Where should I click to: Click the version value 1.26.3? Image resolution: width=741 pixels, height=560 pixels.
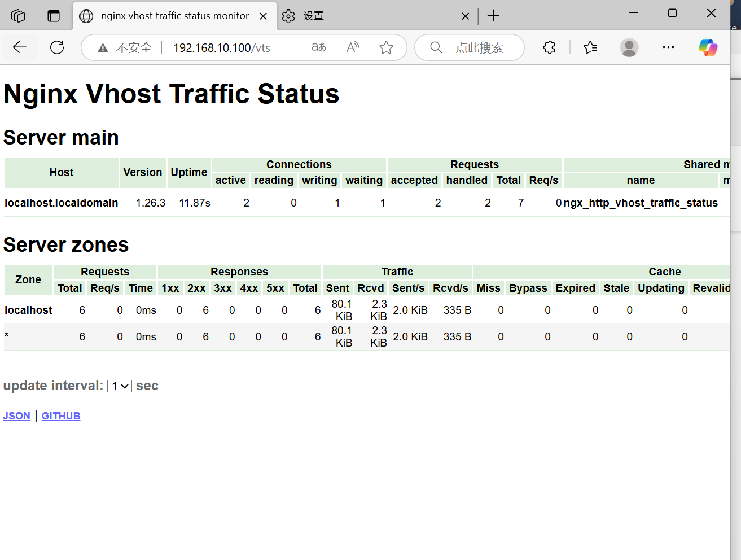click(x=151, y=203)
